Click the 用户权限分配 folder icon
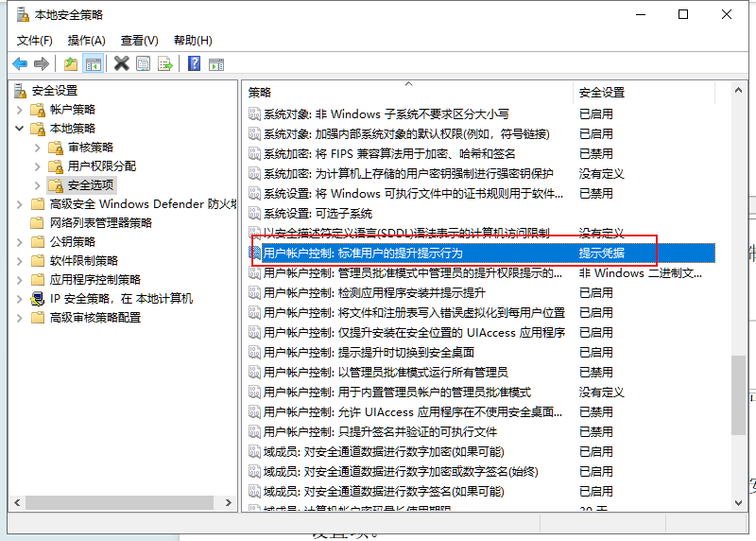 tap(56, 166)
